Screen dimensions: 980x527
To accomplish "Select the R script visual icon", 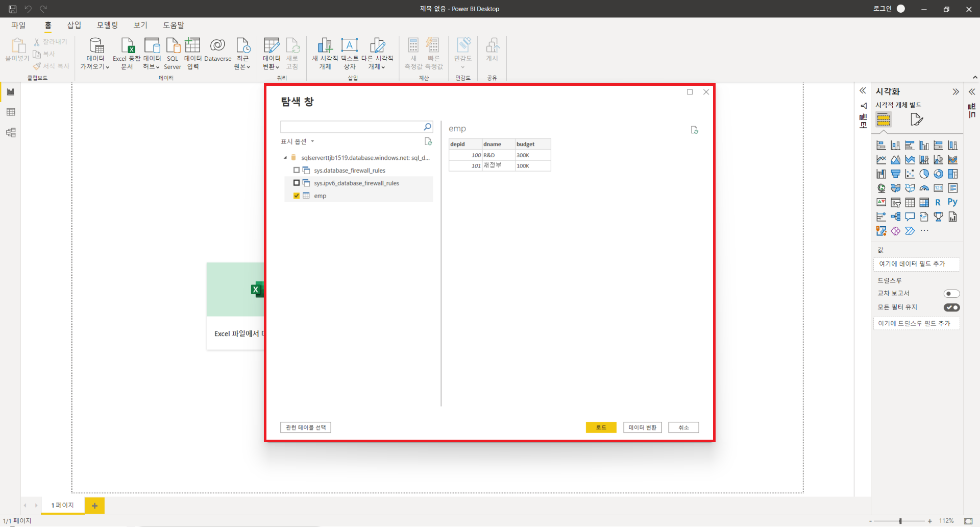I will 938,202.
